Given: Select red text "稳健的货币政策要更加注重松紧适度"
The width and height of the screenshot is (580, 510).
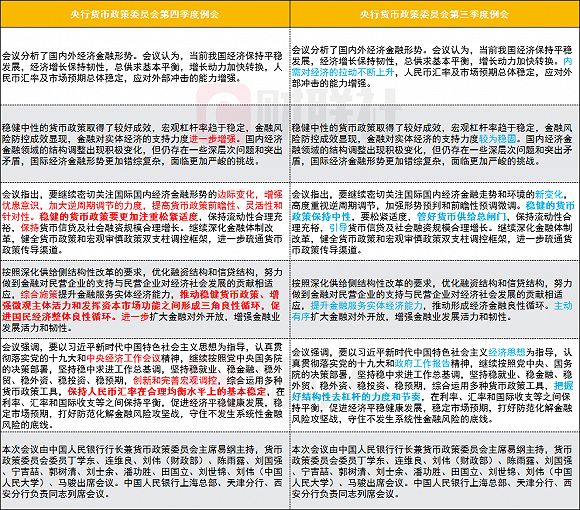Looking at the screenshot, I should click(119, 217).
